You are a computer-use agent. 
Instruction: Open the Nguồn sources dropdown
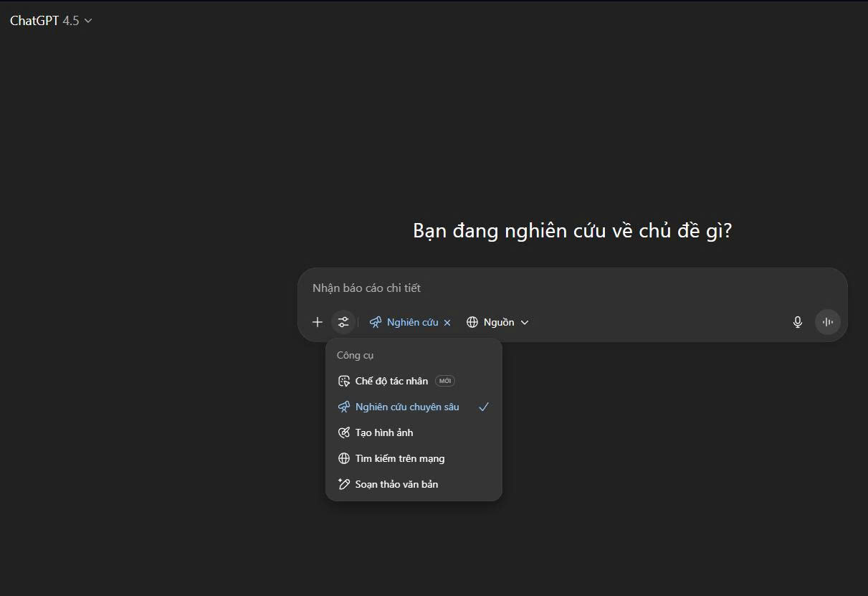497,322
